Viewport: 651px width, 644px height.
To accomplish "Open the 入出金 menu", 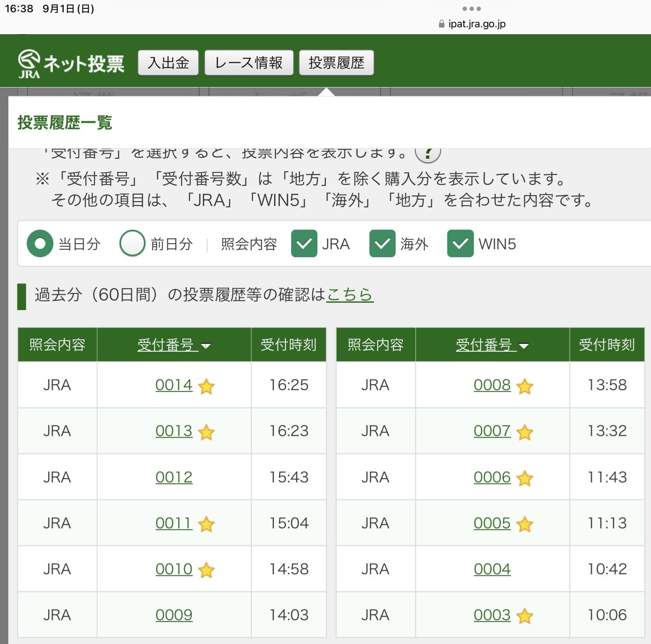I will [168, 63].
